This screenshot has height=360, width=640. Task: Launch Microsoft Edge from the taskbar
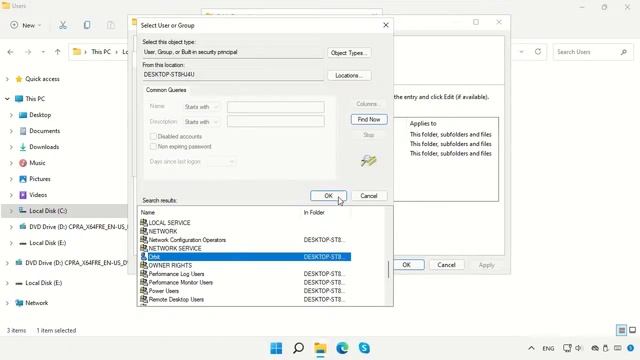tap(342, 348)
